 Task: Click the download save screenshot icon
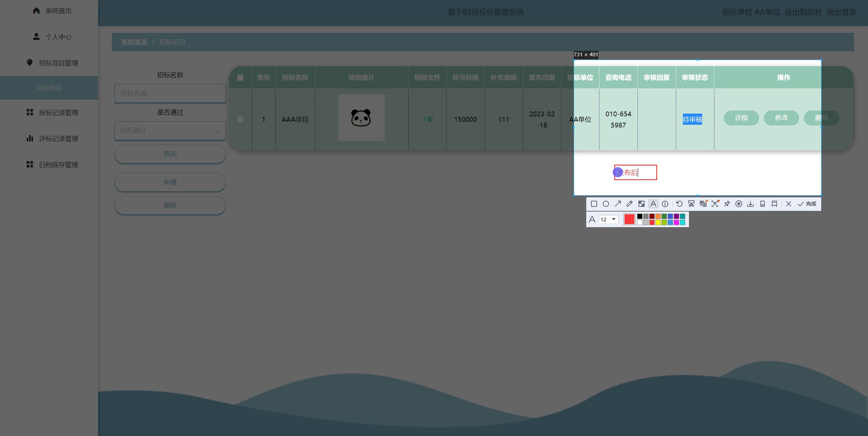coord(750,204)
